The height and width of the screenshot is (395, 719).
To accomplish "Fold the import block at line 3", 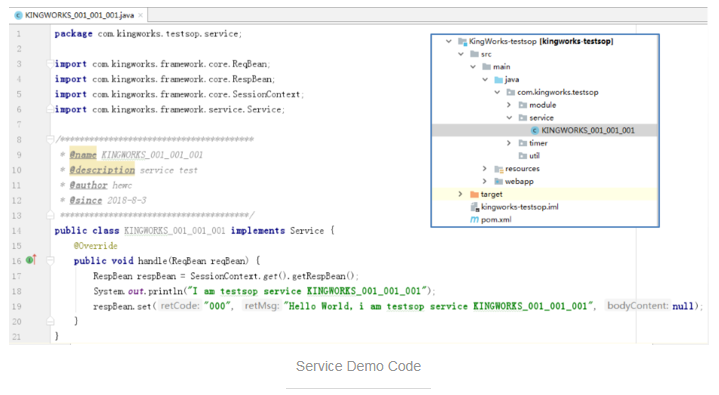I will click(x=50, y=64).
